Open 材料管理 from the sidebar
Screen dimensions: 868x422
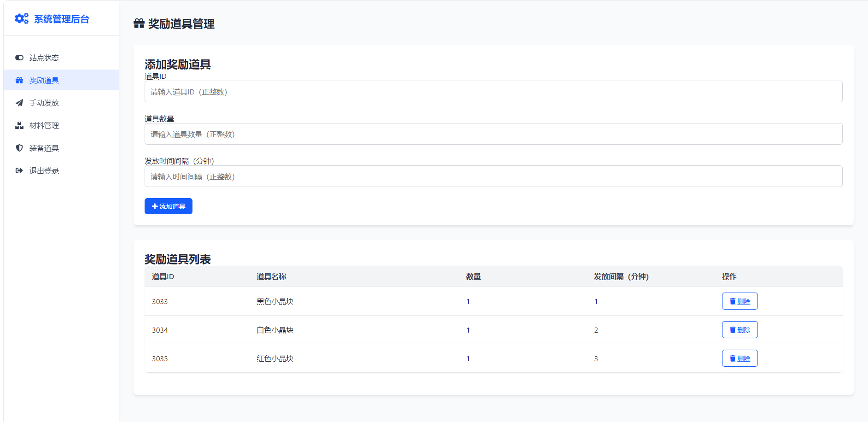44,125
